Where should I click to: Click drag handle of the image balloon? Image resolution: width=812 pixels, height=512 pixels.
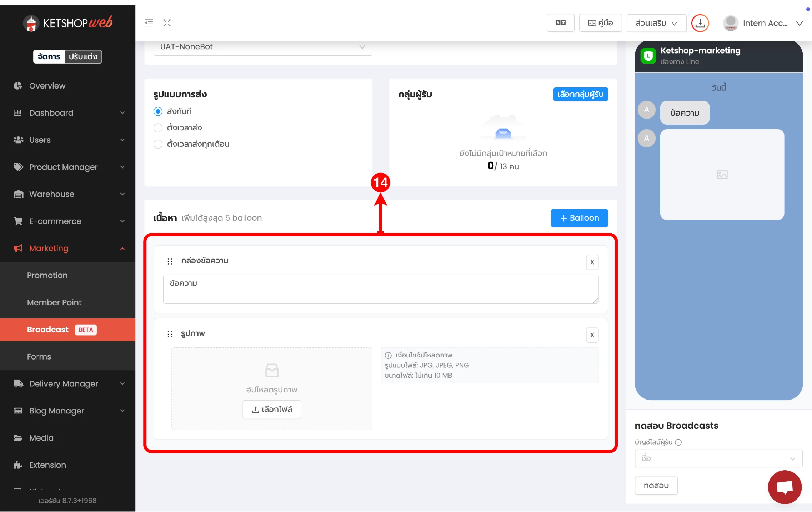tap(170, 334)
